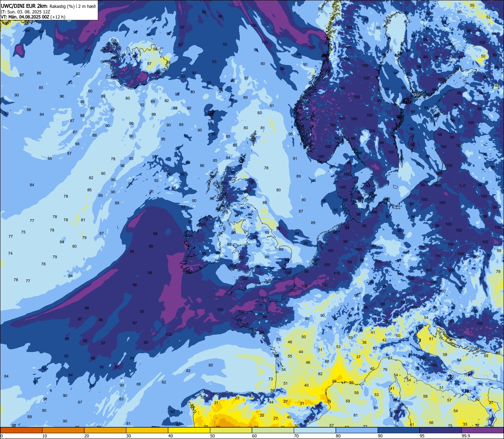Click the '95' tick label under the legend bar
504x439 pixels.
pyautogui.click(x=422, y=436)
